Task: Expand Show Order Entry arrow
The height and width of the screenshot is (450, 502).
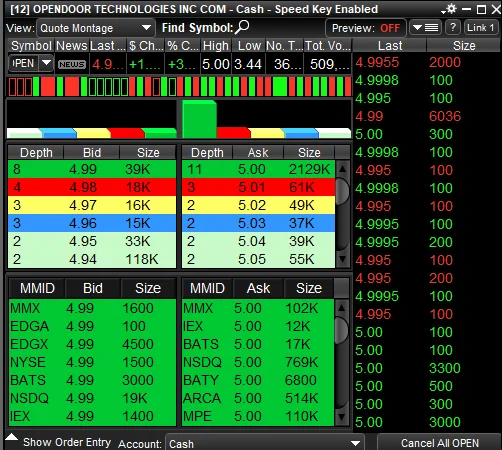Action: coord(11,438)
